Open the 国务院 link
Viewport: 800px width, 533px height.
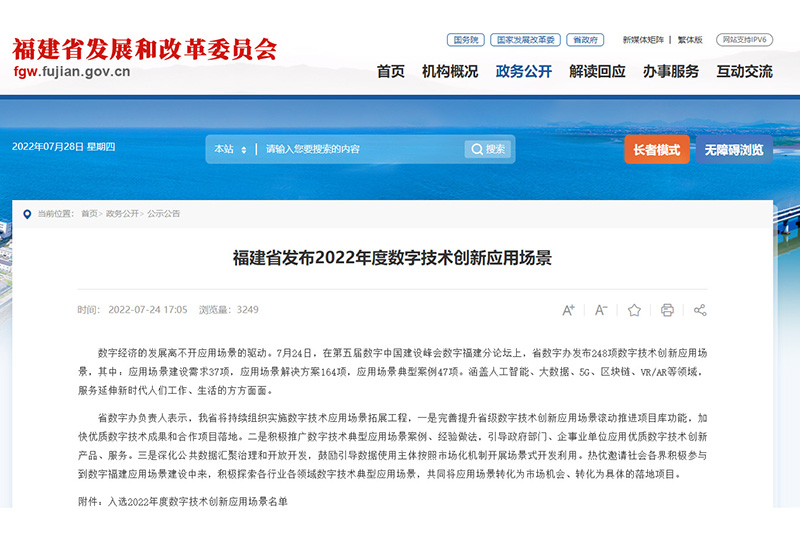466,40
